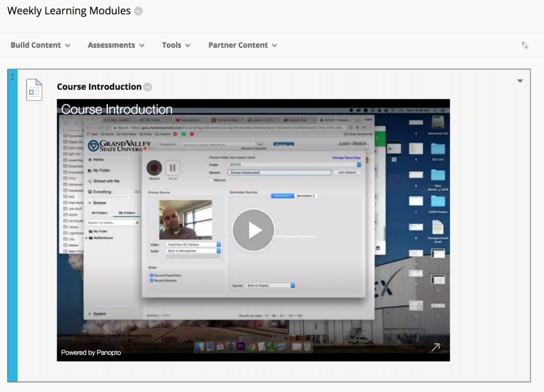Grab the item drag handle on blue bar
544x392 pixels.
click(13, 77)
